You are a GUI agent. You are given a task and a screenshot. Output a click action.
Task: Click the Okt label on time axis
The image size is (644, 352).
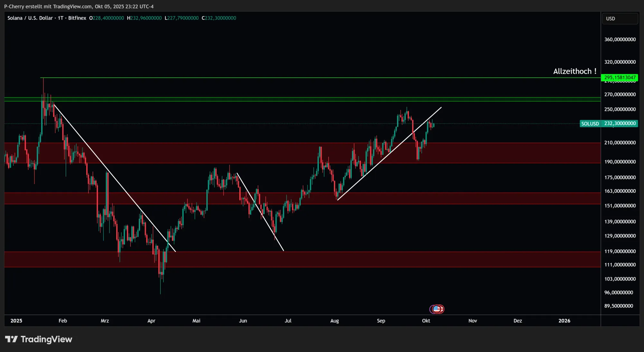[x=426, y=321]
